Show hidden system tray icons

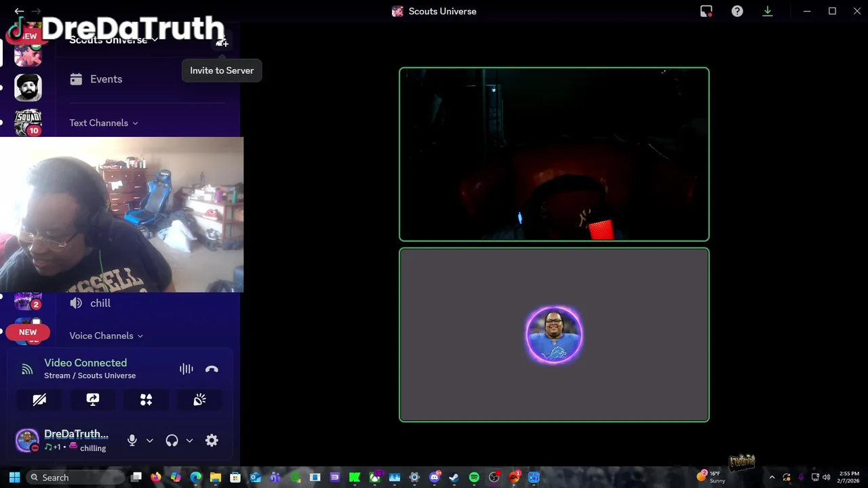pos(772,477)
